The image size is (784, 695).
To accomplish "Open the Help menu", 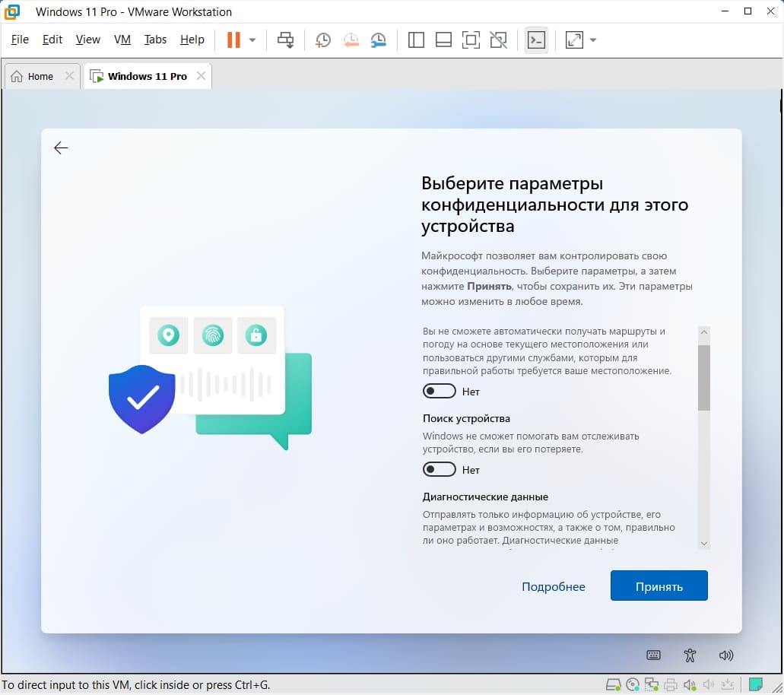I will [x=192, y=40].
